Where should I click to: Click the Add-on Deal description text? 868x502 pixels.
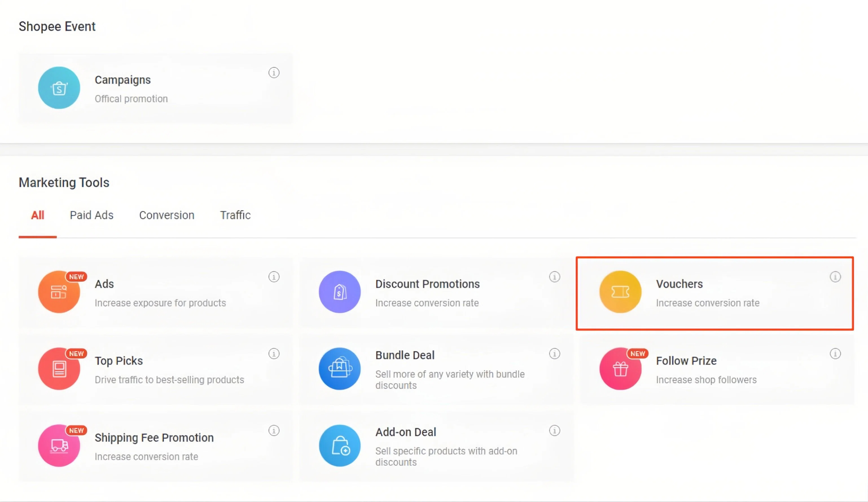(x=446, y=456)
